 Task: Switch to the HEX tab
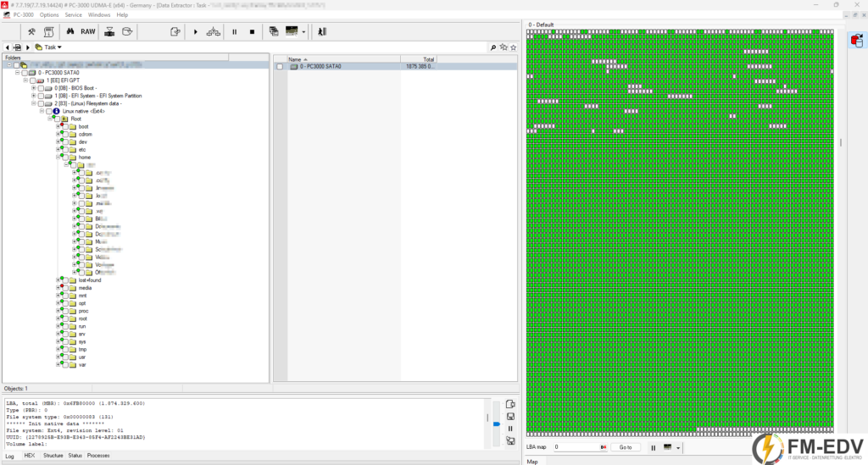pos(30,456)
